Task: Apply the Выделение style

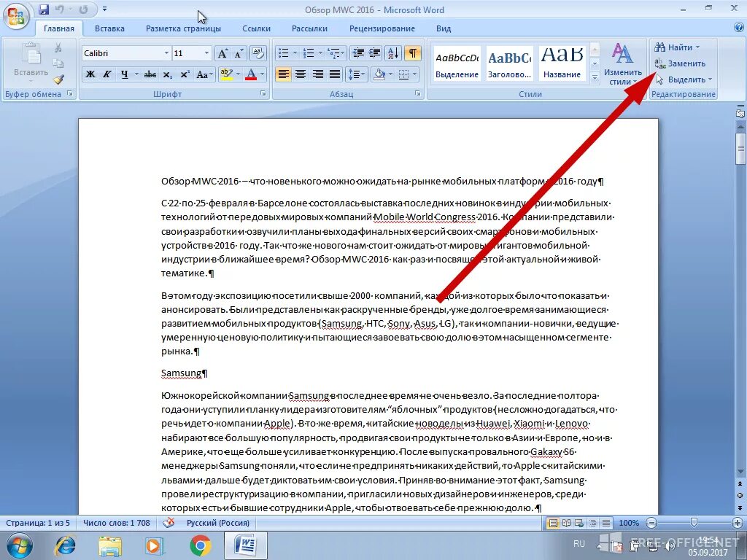Action: pos(457,63)
